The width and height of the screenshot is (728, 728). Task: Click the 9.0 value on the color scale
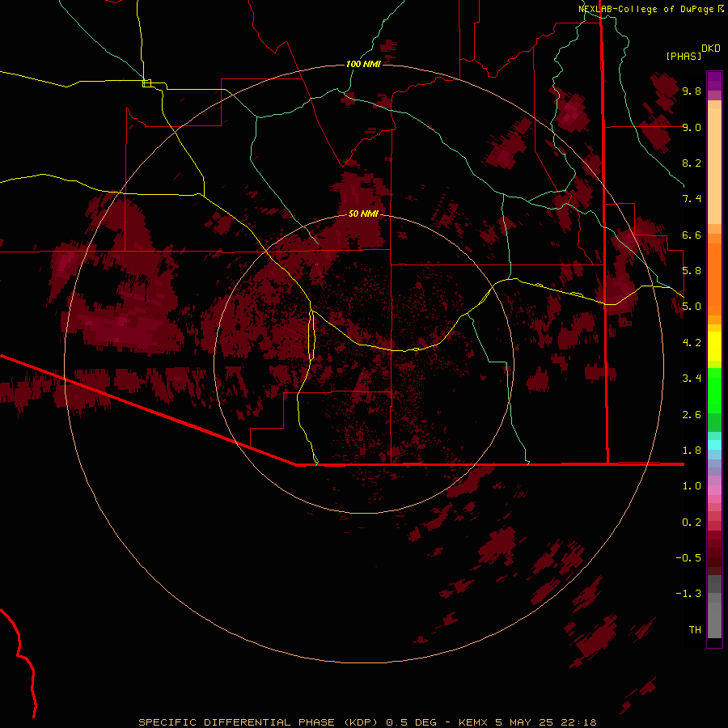point(692,127)
